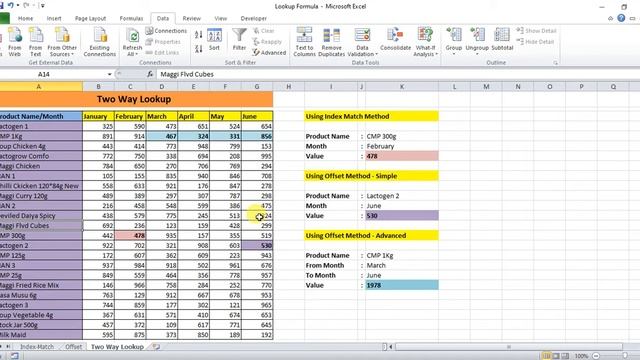640x360 pixels.
Task: Select column H header
Action: point(289,87)
